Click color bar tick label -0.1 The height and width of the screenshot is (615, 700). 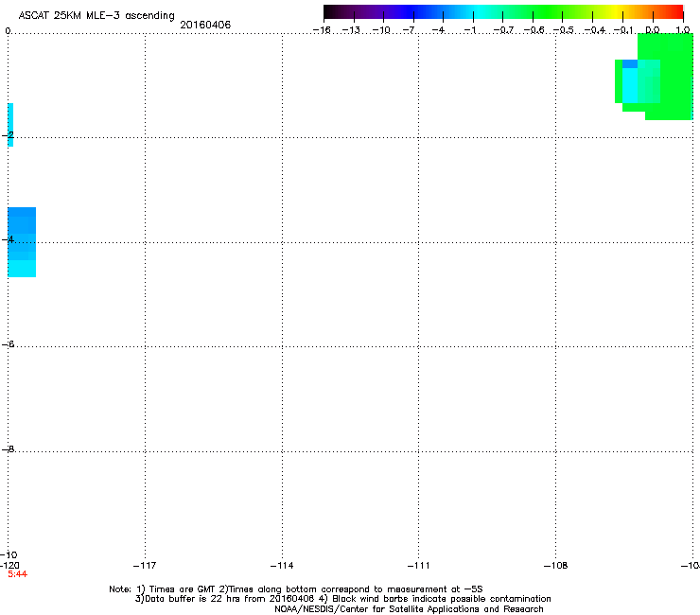(x=623, y=30)
